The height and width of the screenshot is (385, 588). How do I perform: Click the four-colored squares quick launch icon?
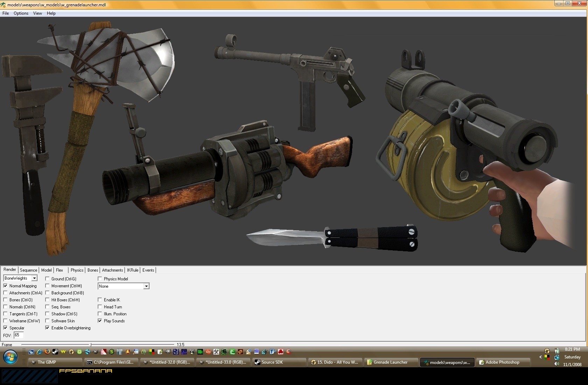coord(152,352)
